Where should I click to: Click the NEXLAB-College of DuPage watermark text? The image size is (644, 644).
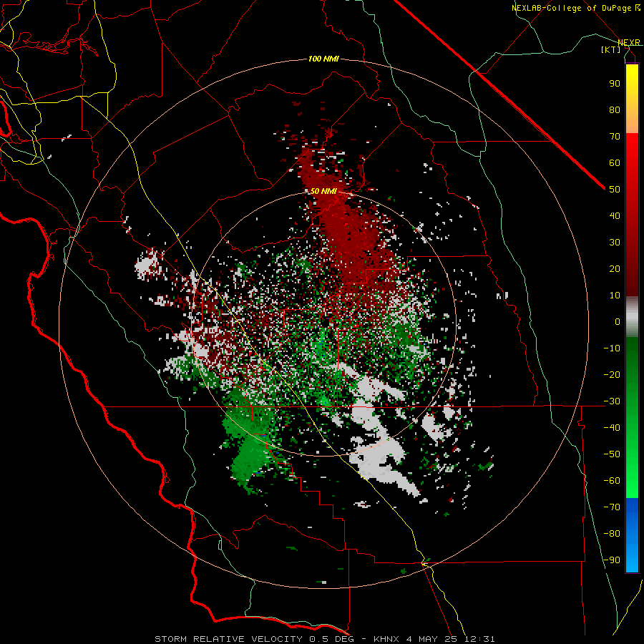click(575, 8)
